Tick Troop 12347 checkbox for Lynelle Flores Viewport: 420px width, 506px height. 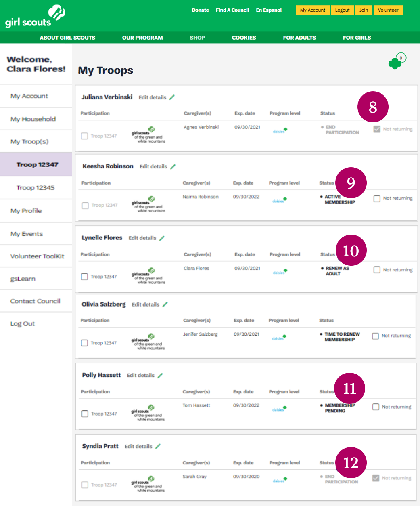point(84,277)
